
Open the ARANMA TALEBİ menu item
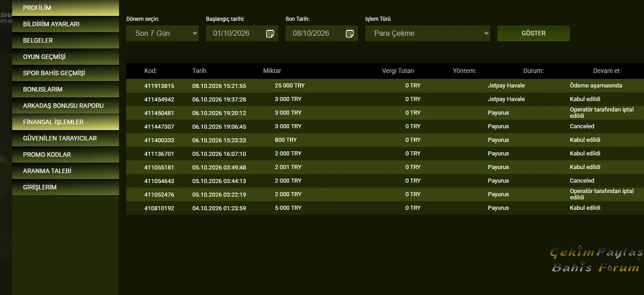[x=66, y=171]
